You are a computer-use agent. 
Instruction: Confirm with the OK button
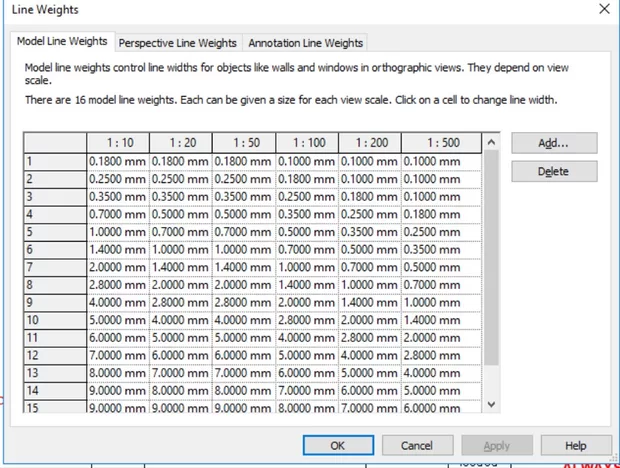tap(338, 445)
